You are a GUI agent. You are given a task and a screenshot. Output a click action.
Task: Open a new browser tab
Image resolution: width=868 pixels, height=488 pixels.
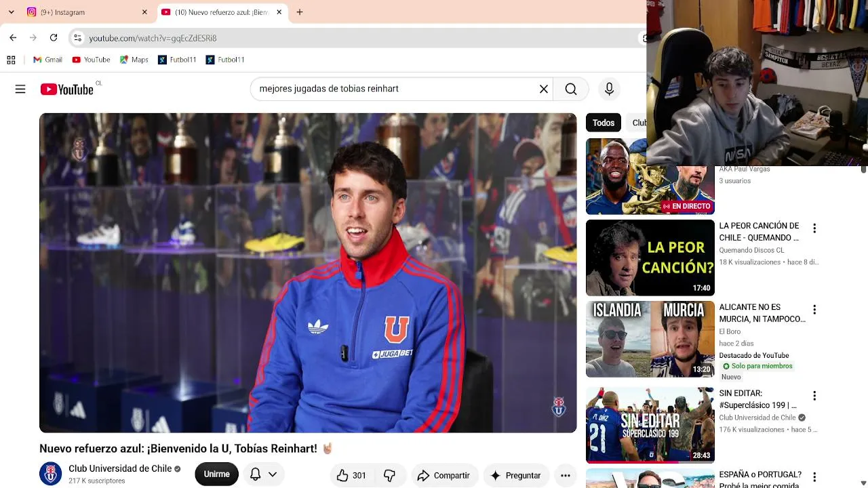click(x=300, y=12)
